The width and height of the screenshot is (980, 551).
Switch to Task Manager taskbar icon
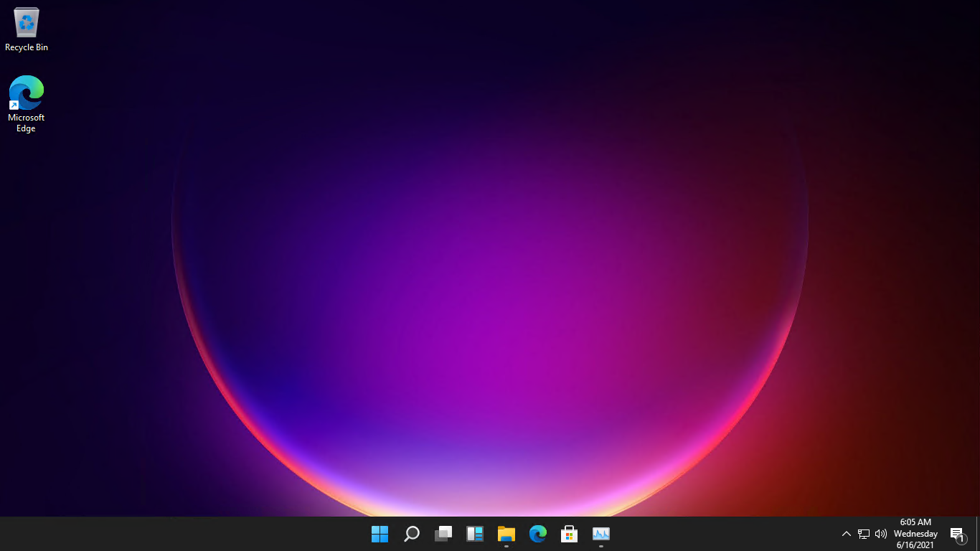601,534
